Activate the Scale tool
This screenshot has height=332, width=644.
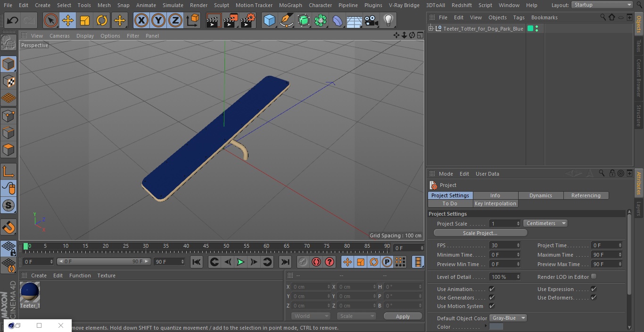coord(85,20)
